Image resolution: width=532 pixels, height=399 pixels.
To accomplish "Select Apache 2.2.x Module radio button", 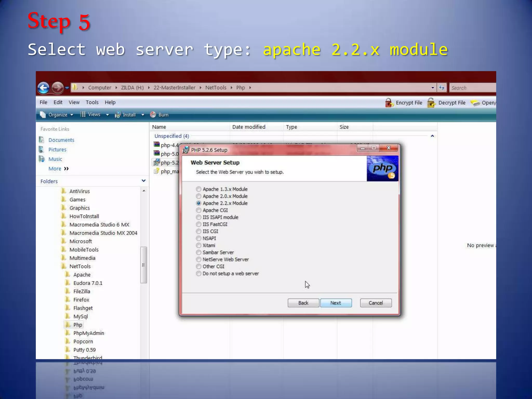I will 198,203.
